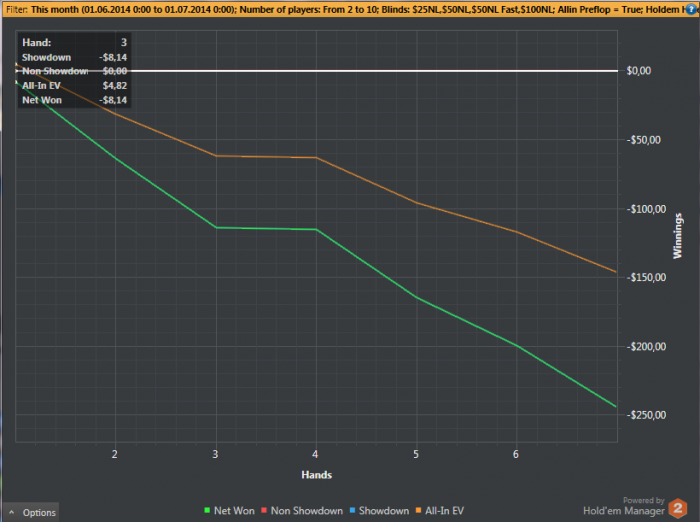Click the Hold'em Manager branding text
The width and height of the screenshot is (700, 522).
tap(624, 510)
